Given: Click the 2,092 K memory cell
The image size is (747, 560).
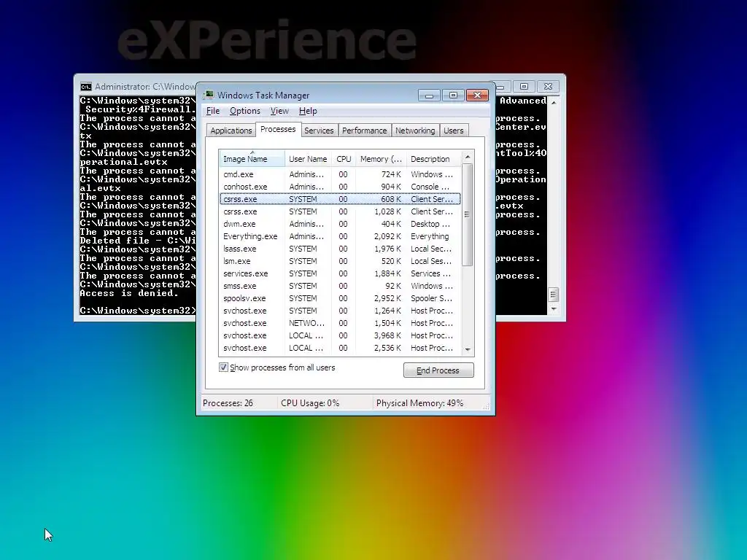Looking at the screenshot, I should [x=387, y=236].
